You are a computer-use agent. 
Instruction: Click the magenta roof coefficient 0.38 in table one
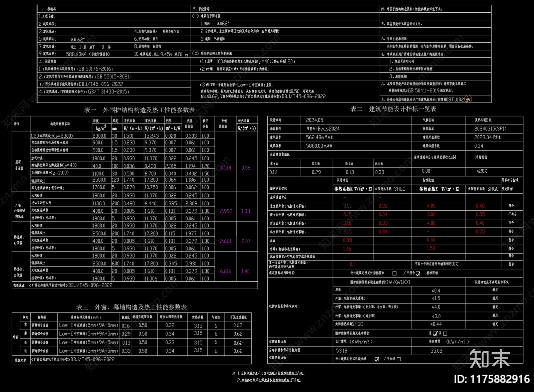(246, 168)
